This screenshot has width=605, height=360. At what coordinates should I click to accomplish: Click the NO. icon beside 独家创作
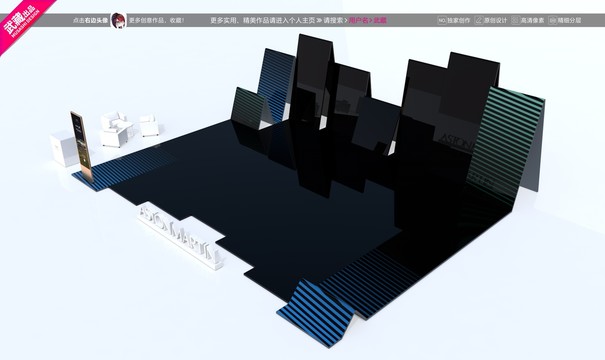pyautogui.click(x=442, y=20)
